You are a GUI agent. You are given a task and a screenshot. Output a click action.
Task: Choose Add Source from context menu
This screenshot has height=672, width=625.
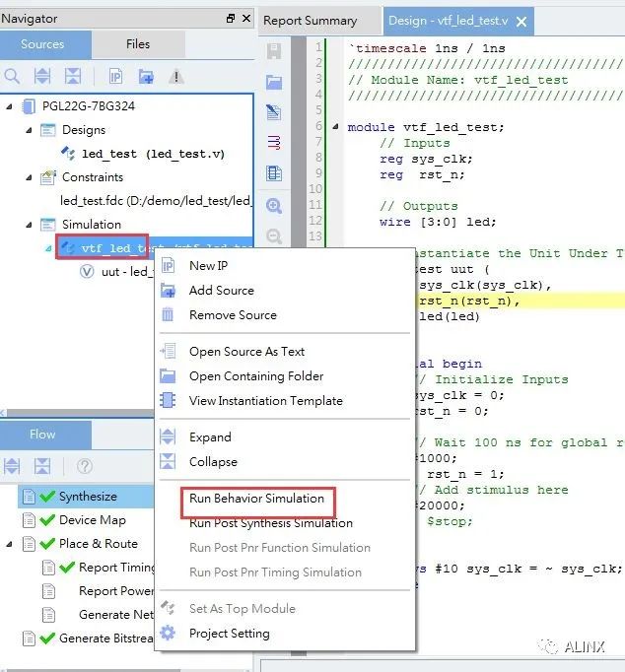click(285, 290)
